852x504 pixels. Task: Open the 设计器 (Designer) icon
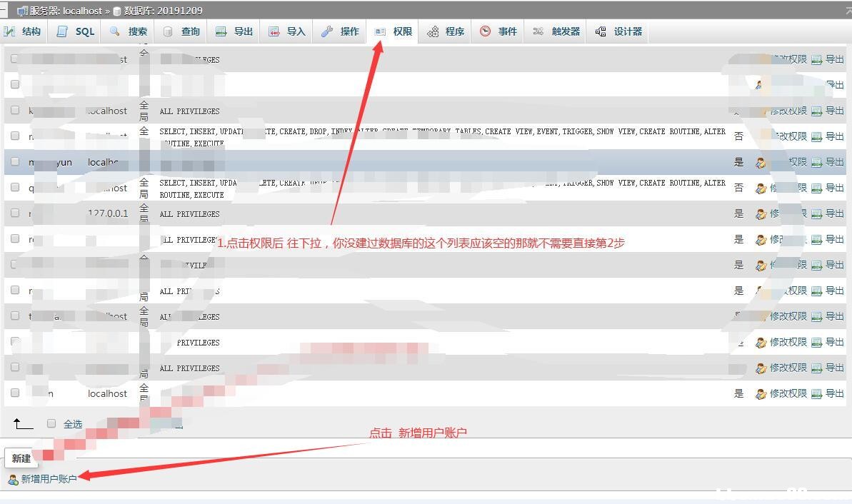click(x=601, y=31)
